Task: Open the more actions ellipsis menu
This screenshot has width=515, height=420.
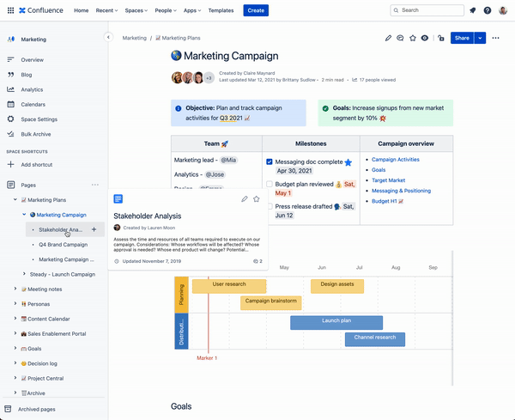Action: pyautogui.click(x=495, y=38)
